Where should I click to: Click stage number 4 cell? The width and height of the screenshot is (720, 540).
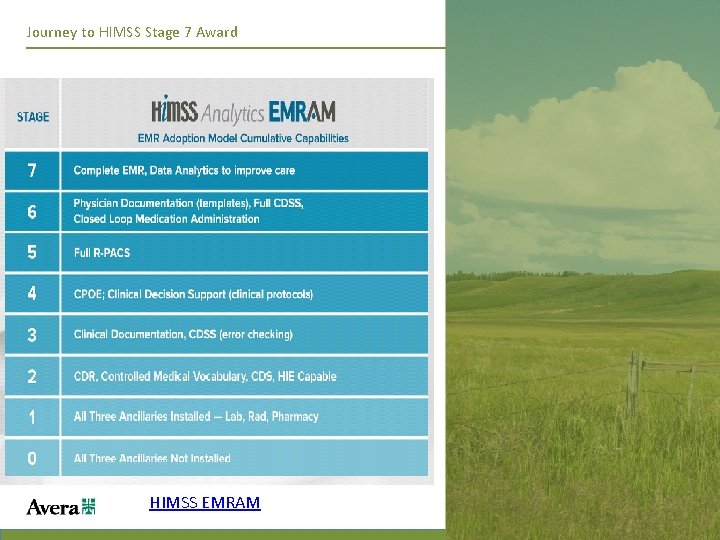tap(32, 293)
